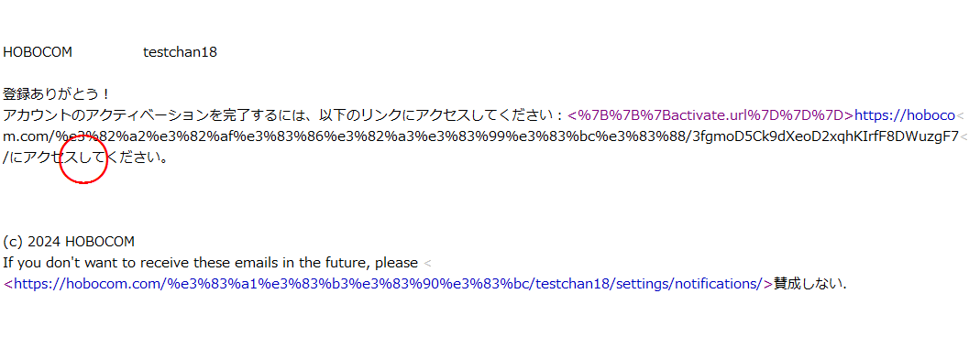Click the text inside the red circle
This screenshot has width=980, height=348.
(x=83, y=158)
